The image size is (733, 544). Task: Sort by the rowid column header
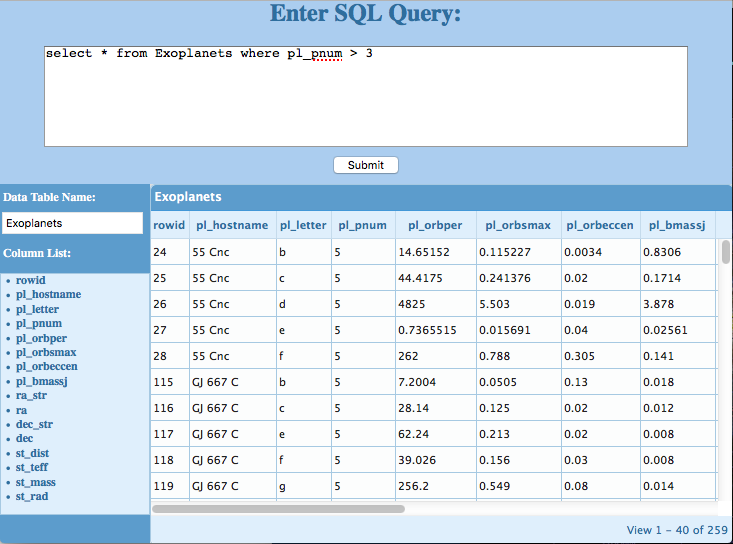coord(169,225)
